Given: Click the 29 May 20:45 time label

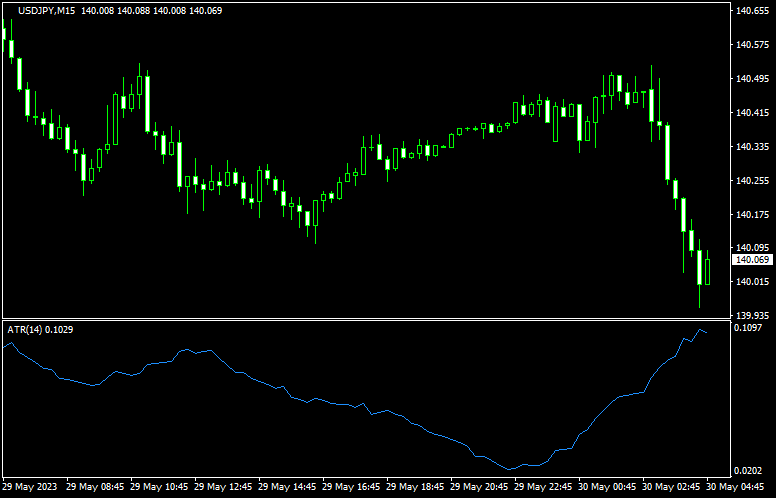Looking at the screenshot, I should click(x=480, y=487).
